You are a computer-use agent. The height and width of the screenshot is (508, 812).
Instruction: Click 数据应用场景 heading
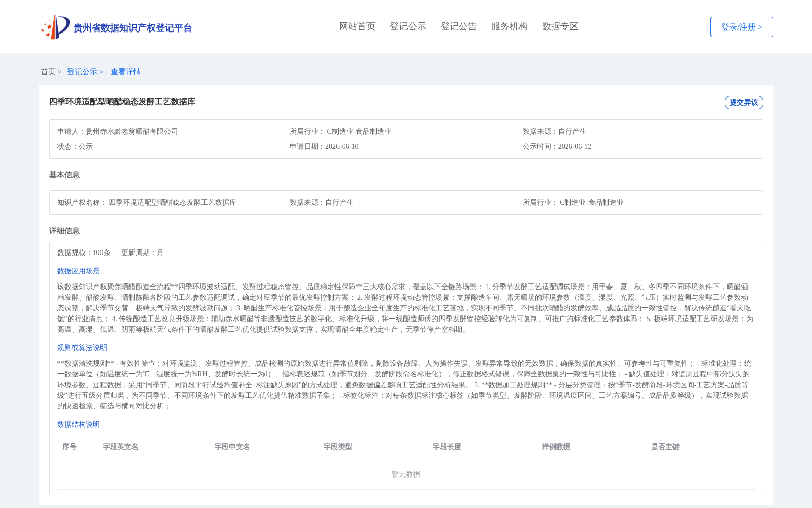(x=79, y=271)
